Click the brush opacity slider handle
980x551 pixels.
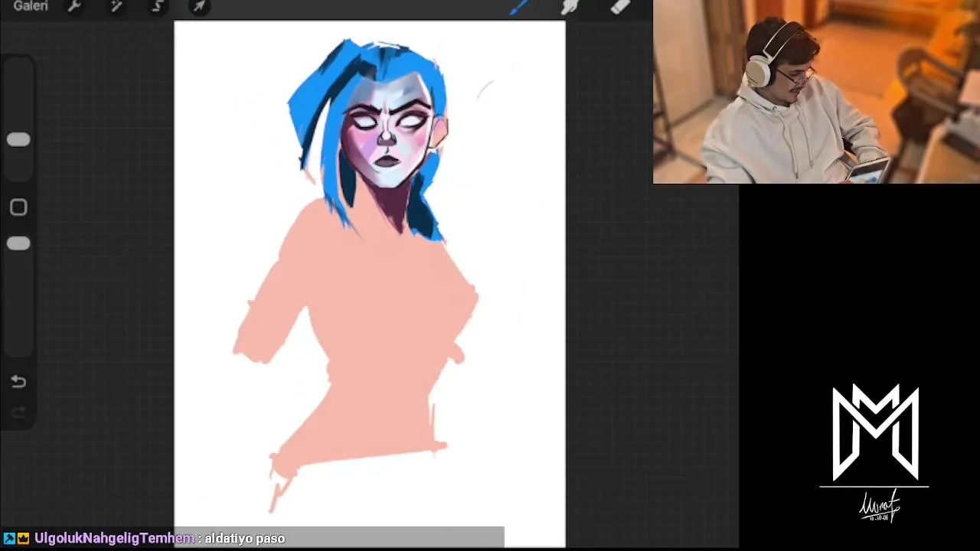(x=18, y=243)
